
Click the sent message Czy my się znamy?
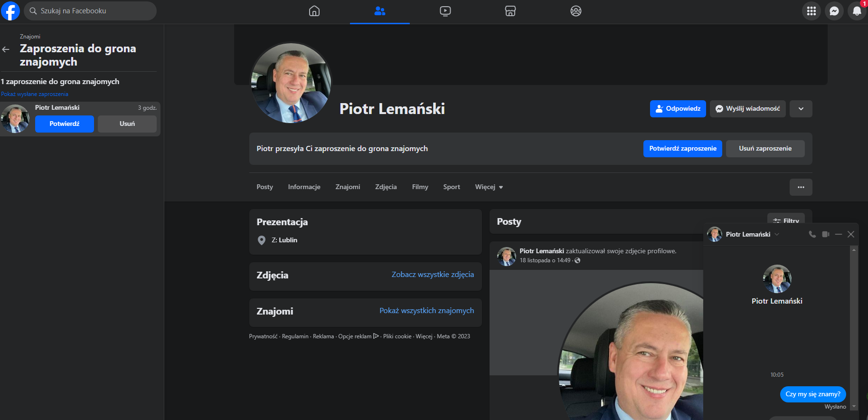(x=813, y=394)
